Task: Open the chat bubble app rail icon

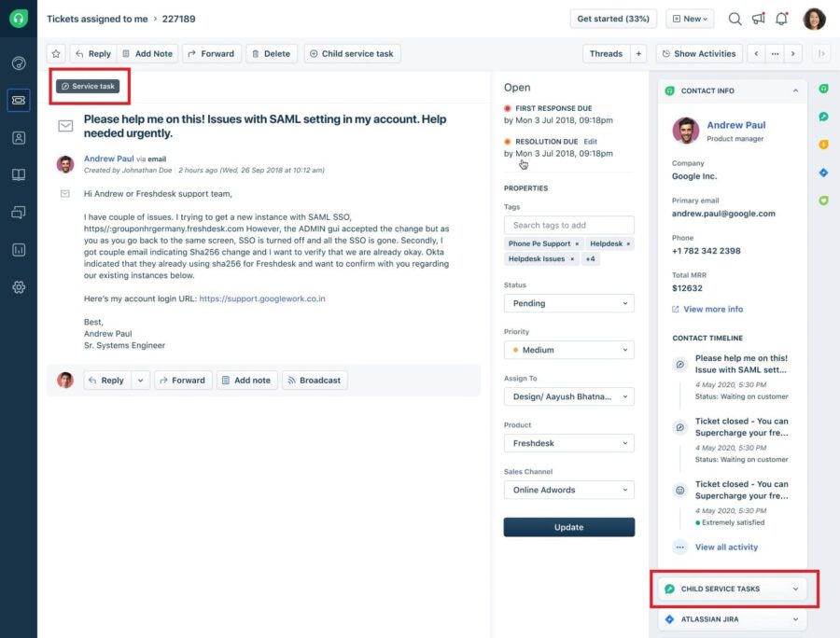Action: click(x=824, y=117)
